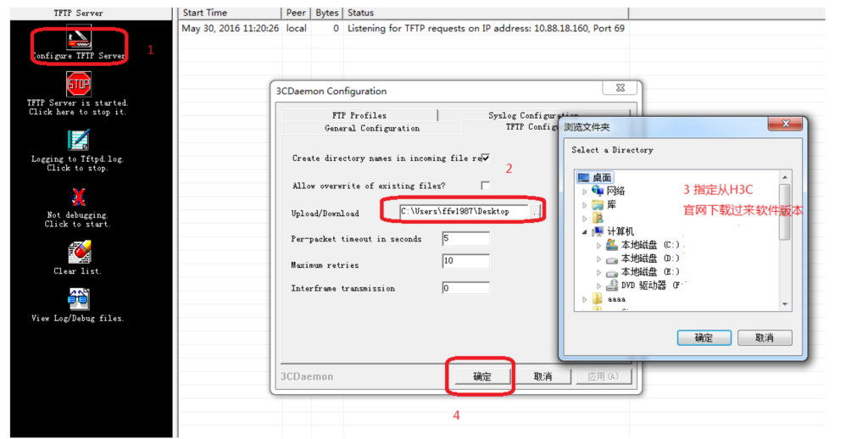Click the Interframe transmission field
Screen dimensions: 868x439
click(x=465, y=288)
